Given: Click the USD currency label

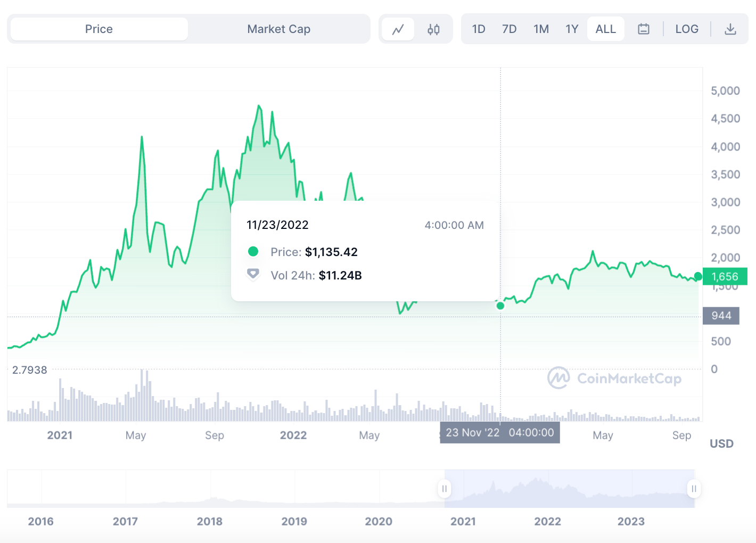Looking at the screenshot, I should pyautogui.click(x=721, y=444).
